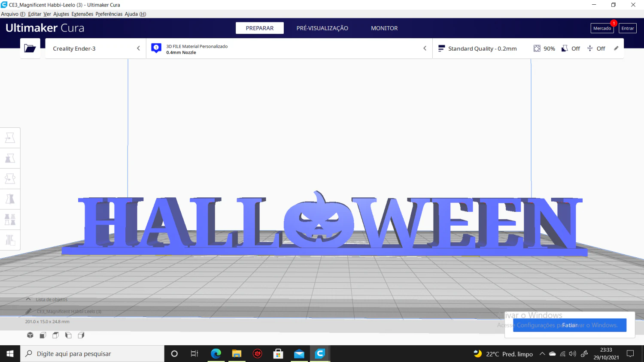Click the Fatiar slice button
The width and height of the screenshot is (644, 362).
(570, 325)
